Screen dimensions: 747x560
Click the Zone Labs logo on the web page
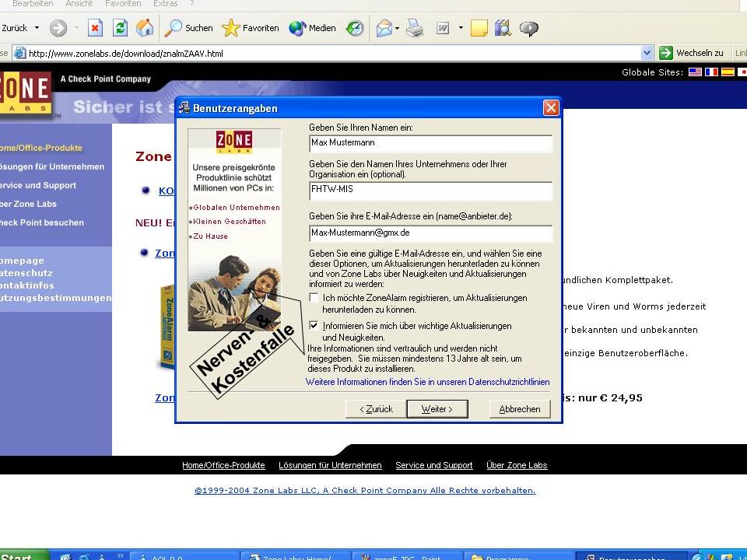click(25, 92)
